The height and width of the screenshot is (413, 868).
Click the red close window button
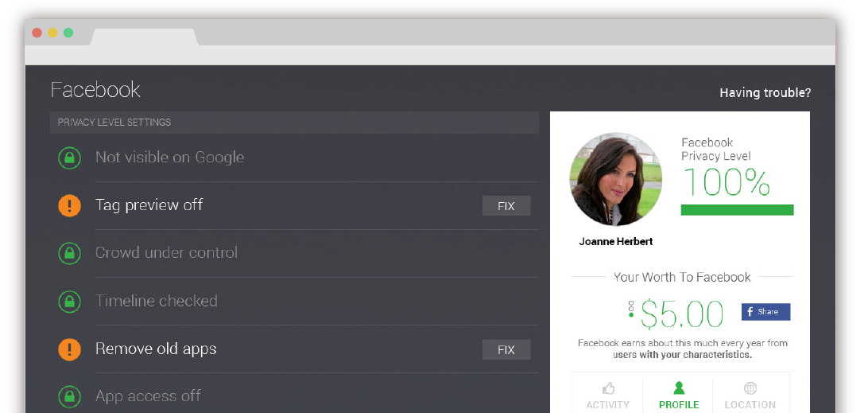click(37, 33)
